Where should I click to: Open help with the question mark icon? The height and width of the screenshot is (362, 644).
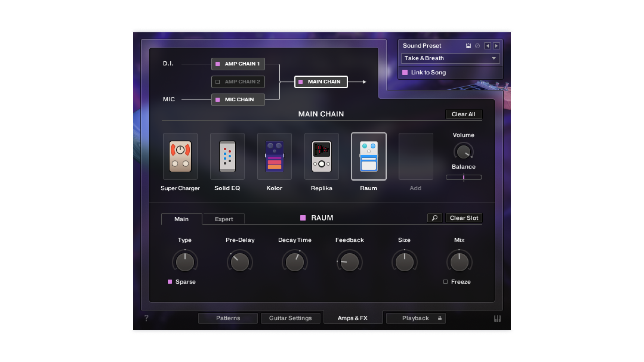click(x=146, y=318)
